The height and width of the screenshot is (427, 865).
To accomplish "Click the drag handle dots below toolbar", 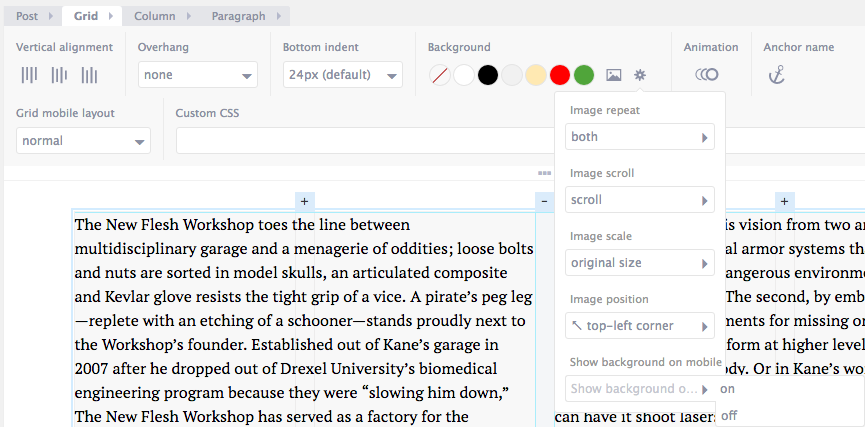I will 544,173.
